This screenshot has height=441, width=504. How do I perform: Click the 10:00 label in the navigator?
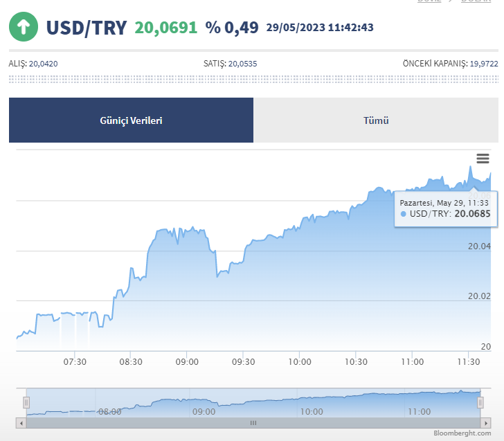tap(312, 412)
